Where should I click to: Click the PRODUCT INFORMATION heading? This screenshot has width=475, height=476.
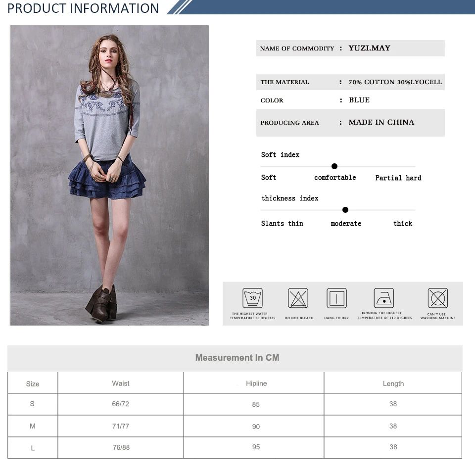[83, 8]
